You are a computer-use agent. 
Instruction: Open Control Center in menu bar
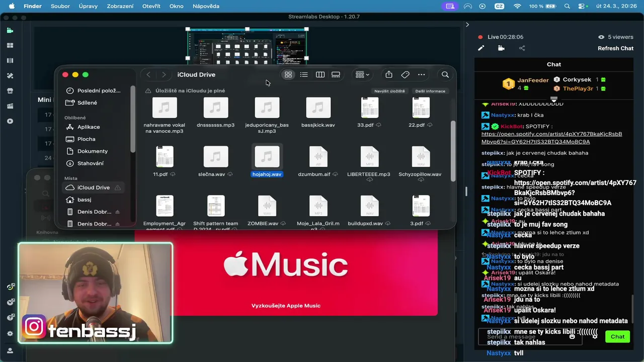point(583,6)
